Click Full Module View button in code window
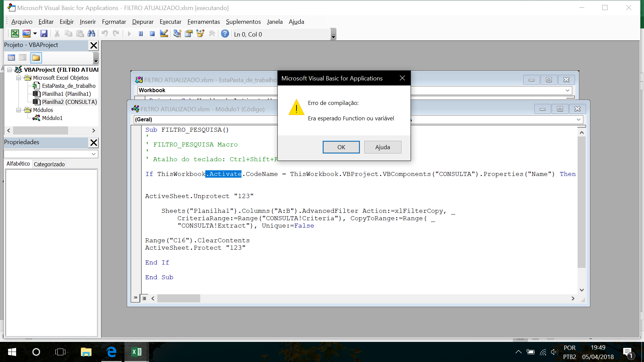The height and width of the screenshot is (362, 644). (x=144, y=298)
